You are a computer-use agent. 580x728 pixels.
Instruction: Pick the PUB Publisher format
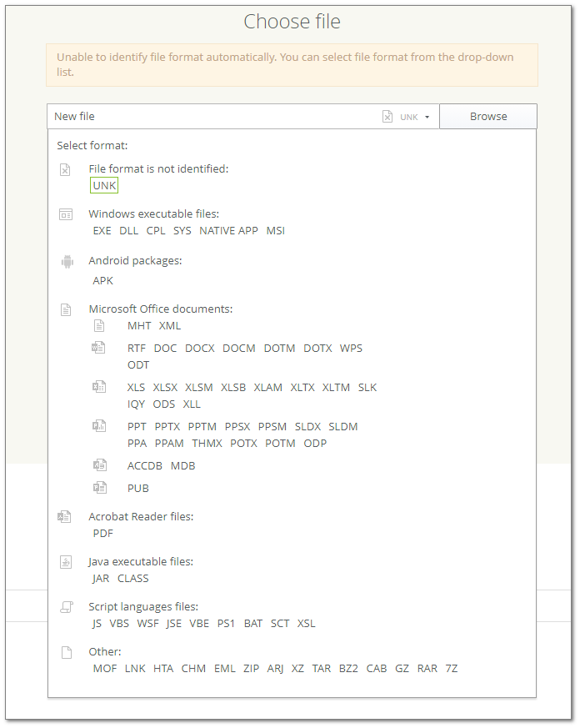tap(138, 488)
